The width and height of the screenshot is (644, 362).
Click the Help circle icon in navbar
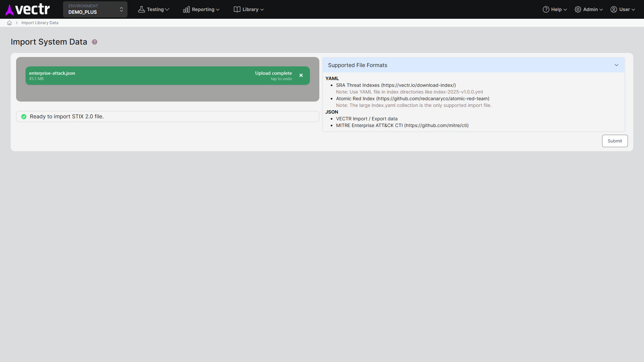[x=546, y=9]
